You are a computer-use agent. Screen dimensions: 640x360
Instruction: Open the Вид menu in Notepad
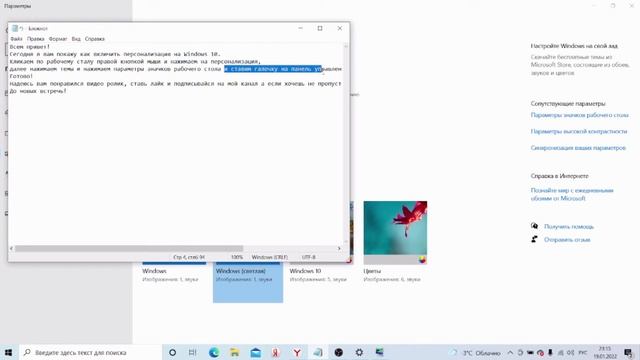point(76,39)
